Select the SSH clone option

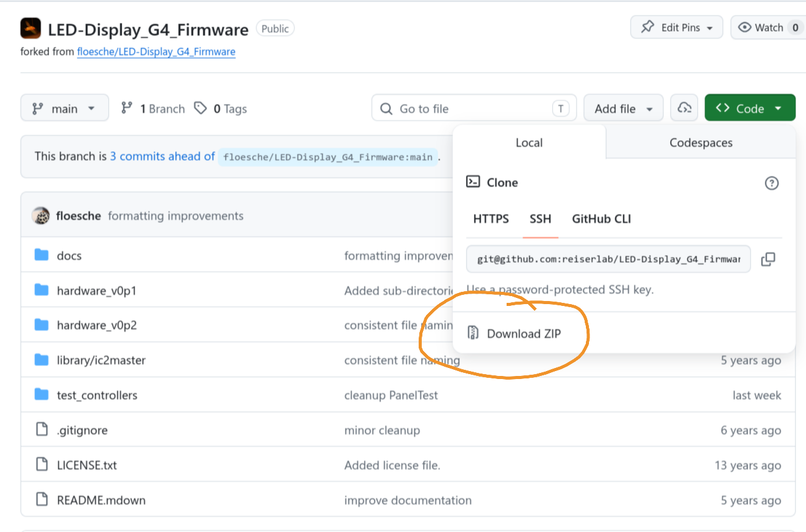[540, 219]
